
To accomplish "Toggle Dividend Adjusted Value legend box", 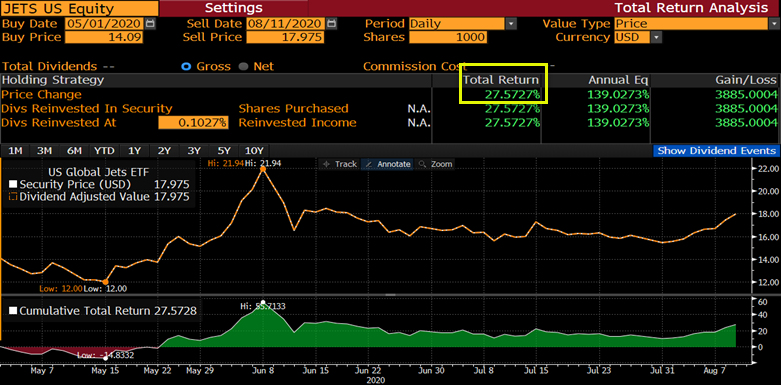I will (x=13, y=197).
